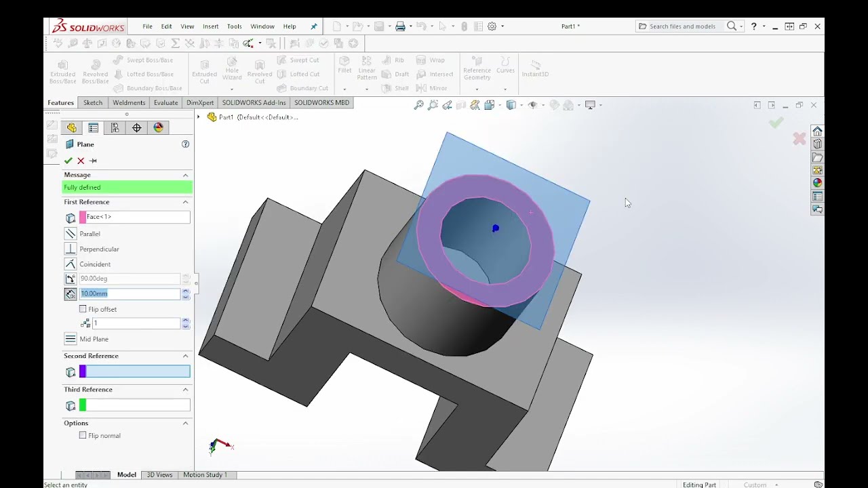Click the Search files and models box

click(682, 26)
